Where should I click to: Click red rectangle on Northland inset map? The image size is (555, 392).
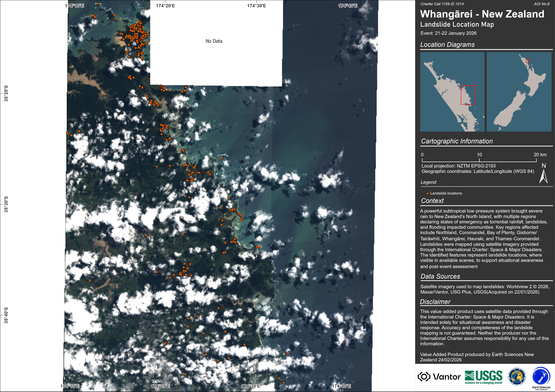[468, 95]
